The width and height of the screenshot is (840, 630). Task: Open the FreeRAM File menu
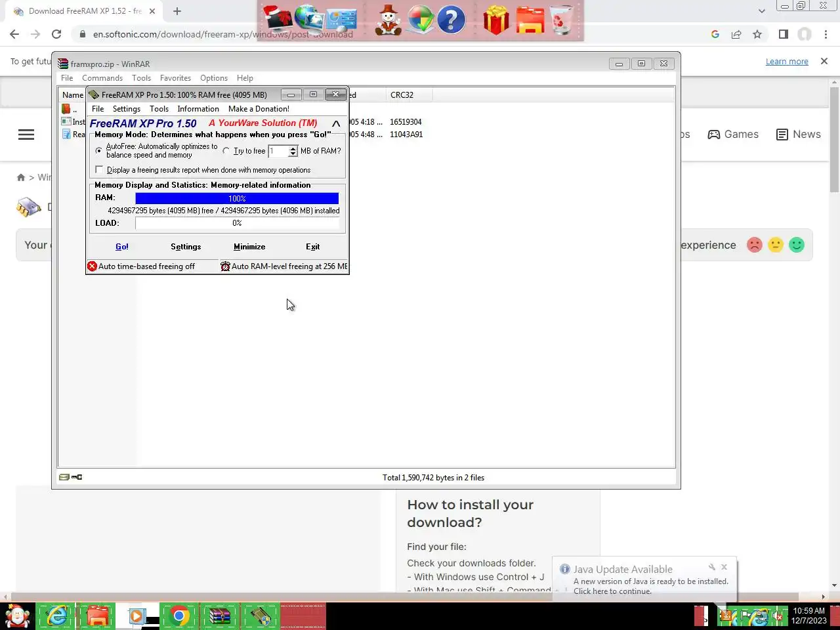[98, 109]
